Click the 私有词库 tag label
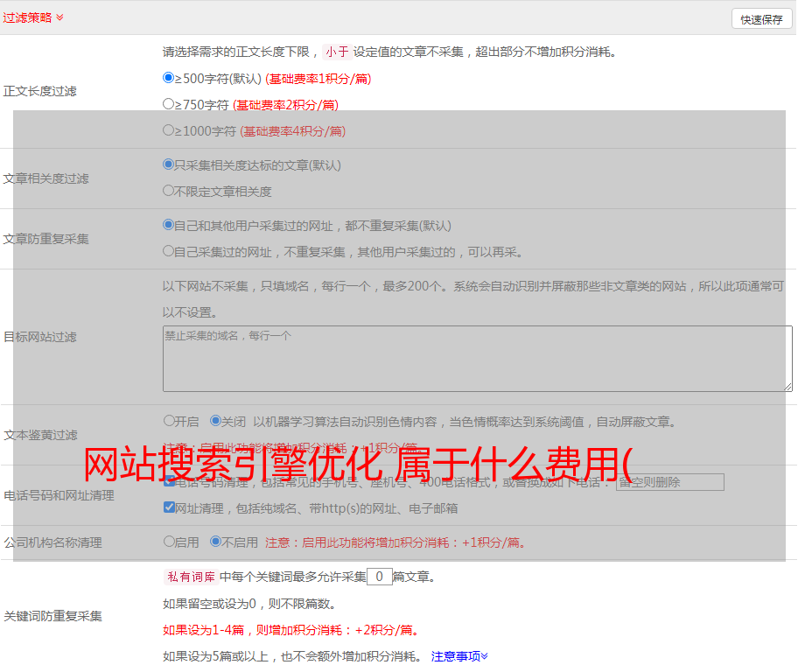Screen dimensions: 798x672 [x=189, y=577]
